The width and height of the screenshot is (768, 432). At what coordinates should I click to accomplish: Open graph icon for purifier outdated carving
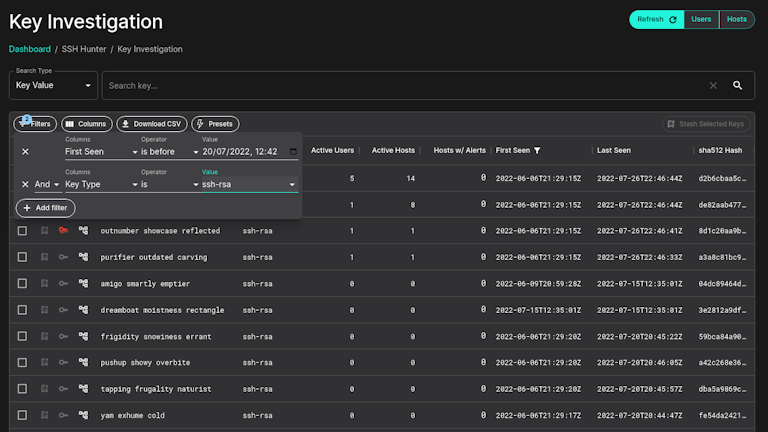coord(84,257)
